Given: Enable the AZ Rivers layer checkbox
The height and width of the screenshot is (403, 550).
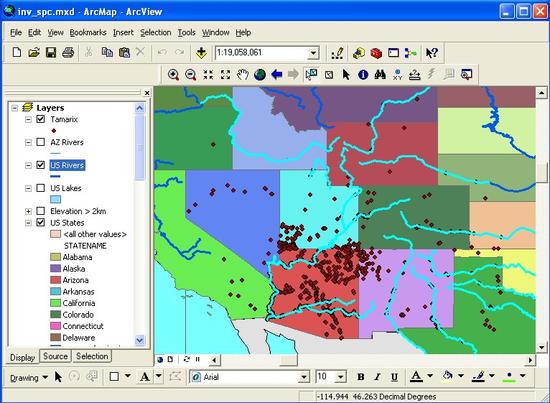Looking at the screenshot, I should [x=41, y=142].
